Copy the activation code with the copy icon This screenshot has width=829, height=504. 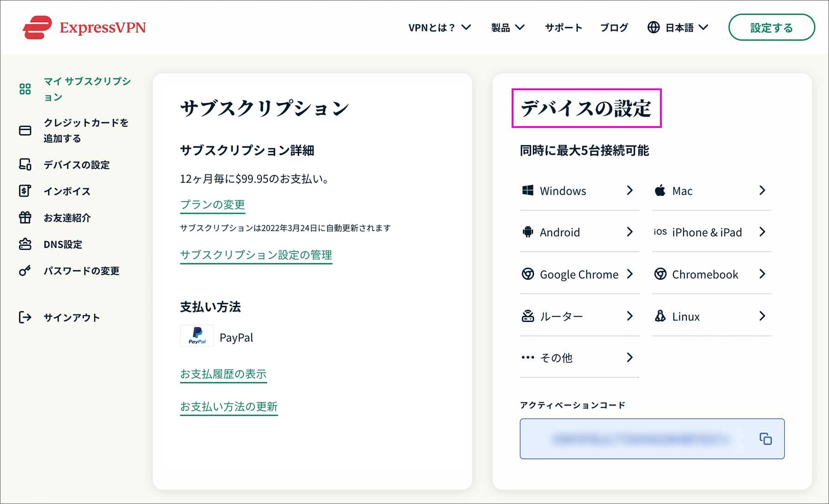pyautogui.click(x=765, y=439)
